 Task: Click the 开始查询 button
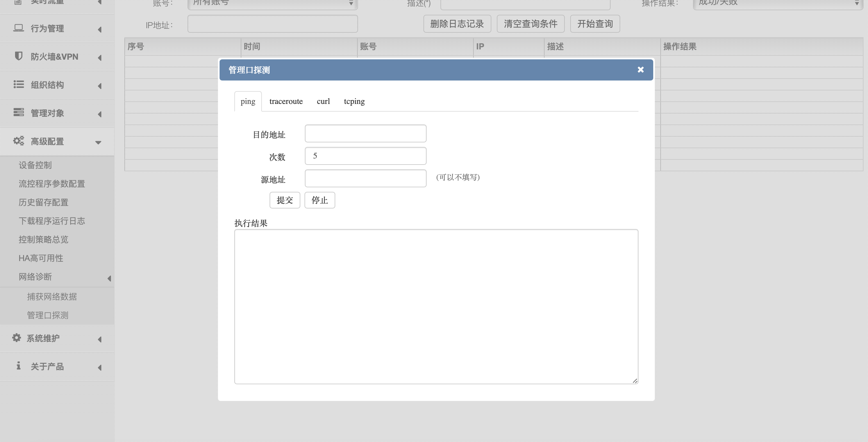[x=594, y=24]
